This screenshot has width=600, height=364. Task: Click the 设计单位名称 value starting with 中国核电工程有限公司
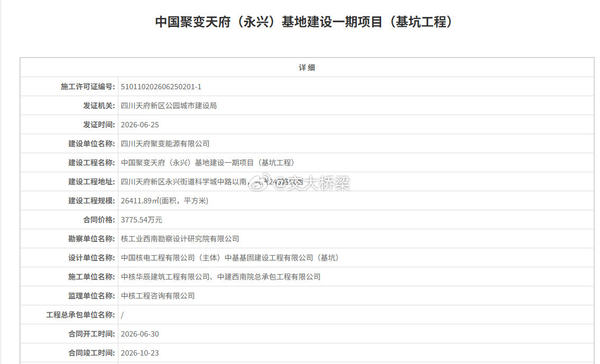pos(231,258)
